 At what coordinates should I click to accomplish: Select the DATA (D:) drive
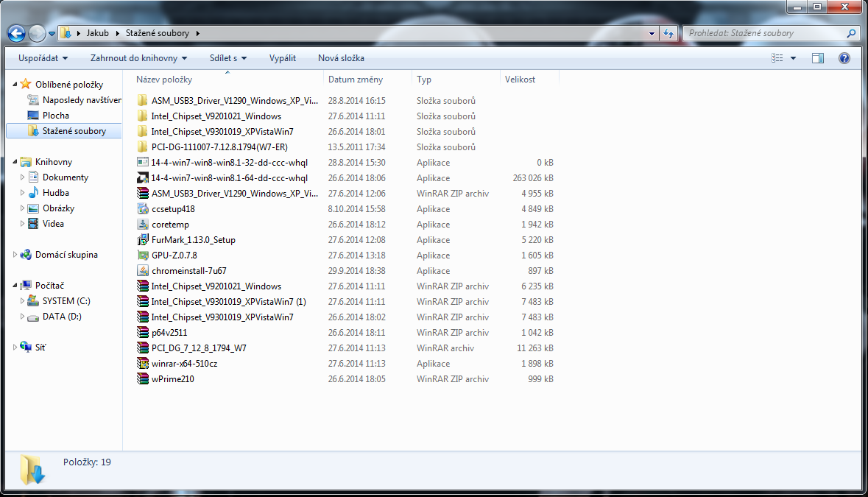coord(61,317)
